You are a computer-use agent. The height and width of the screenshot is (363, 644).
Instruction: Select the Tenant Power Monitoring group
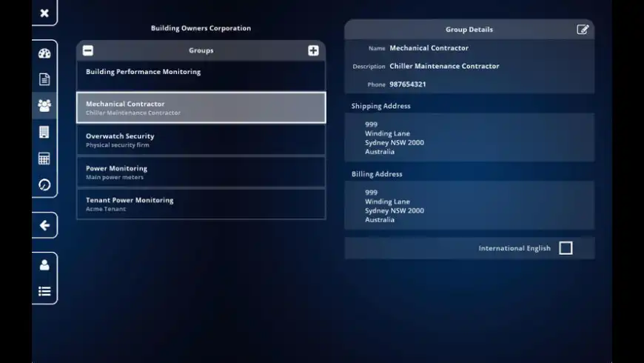[201, 204]
